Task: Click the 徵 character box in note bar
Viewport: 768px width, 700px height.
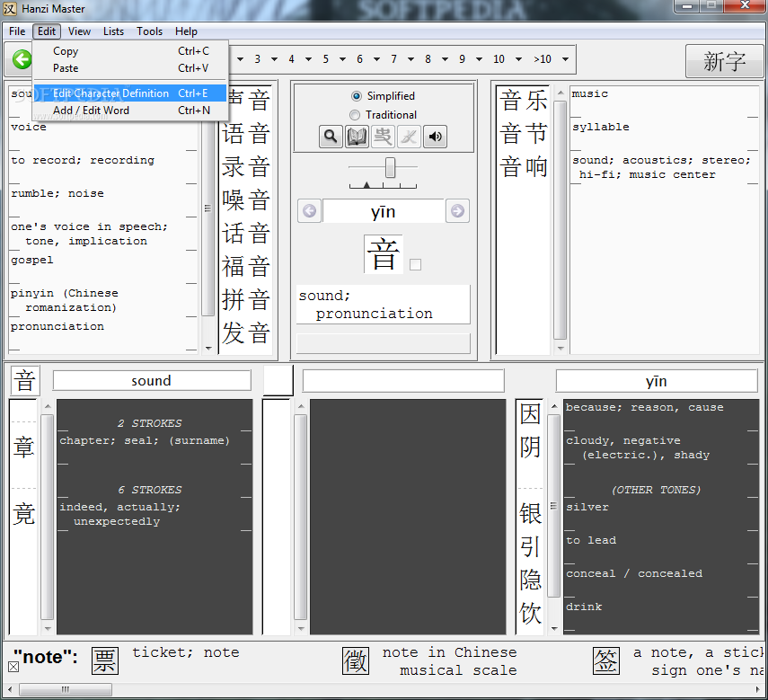Action: pos(356,660)
